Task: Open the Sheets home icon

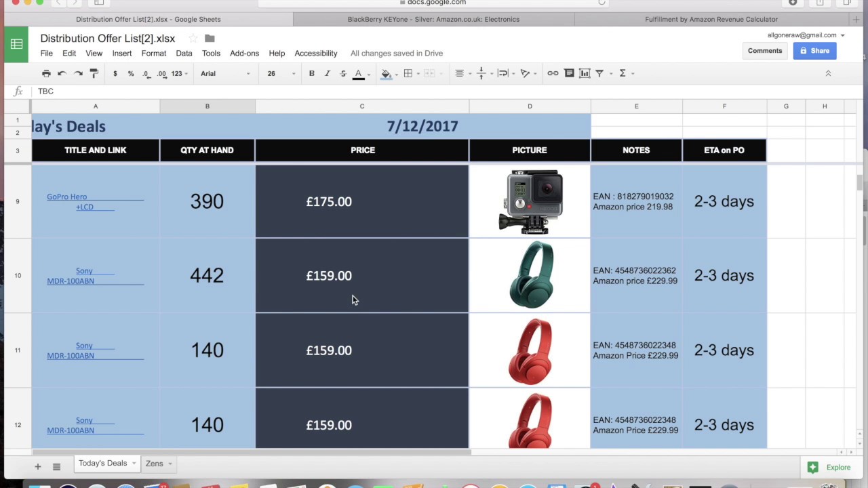Action: (16, 44)
